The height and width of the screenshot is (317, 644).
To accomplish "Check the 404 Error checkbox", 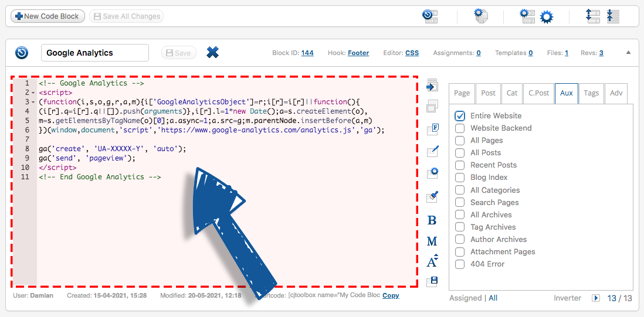I will tap(460, 264).
